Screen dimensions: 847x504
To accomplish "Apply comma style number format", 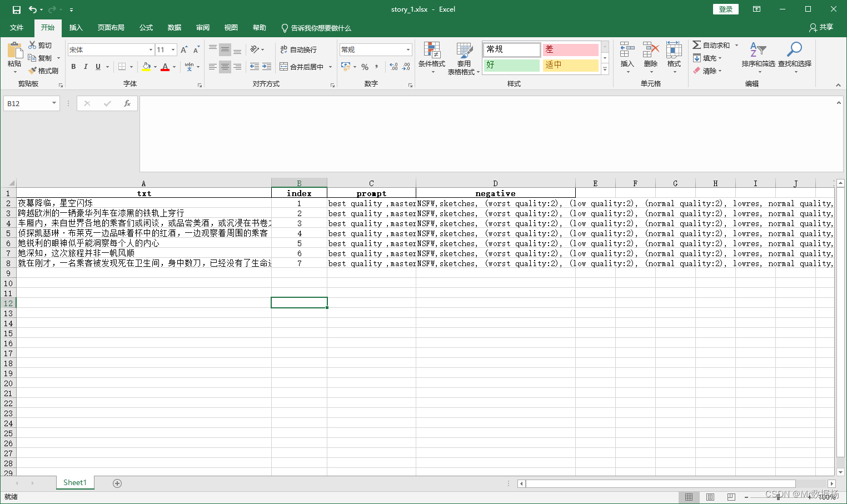I will pos(377,67).
